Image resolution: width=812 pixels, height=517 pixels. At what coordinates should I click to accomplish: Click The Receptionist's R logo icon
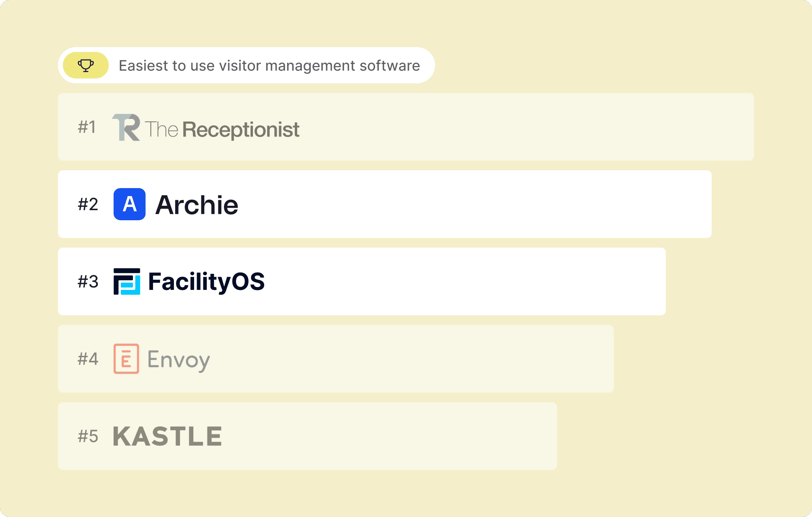pos(126,128)
